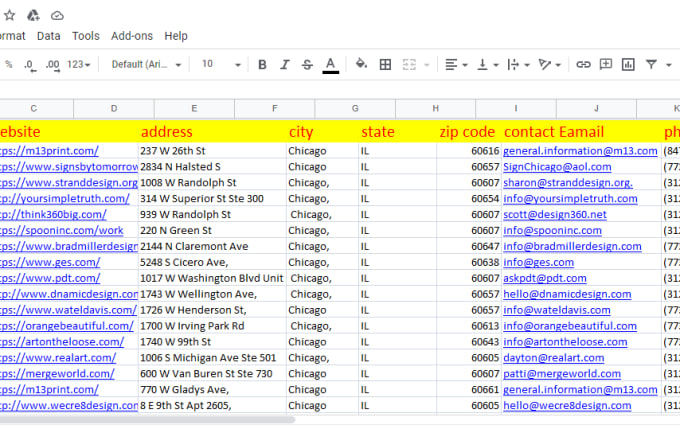Select the 'contact Eamail' header cell
Image resolution: width=680 pixels, height=425 pixels.
pyautogui.click(x=582, y=132)
